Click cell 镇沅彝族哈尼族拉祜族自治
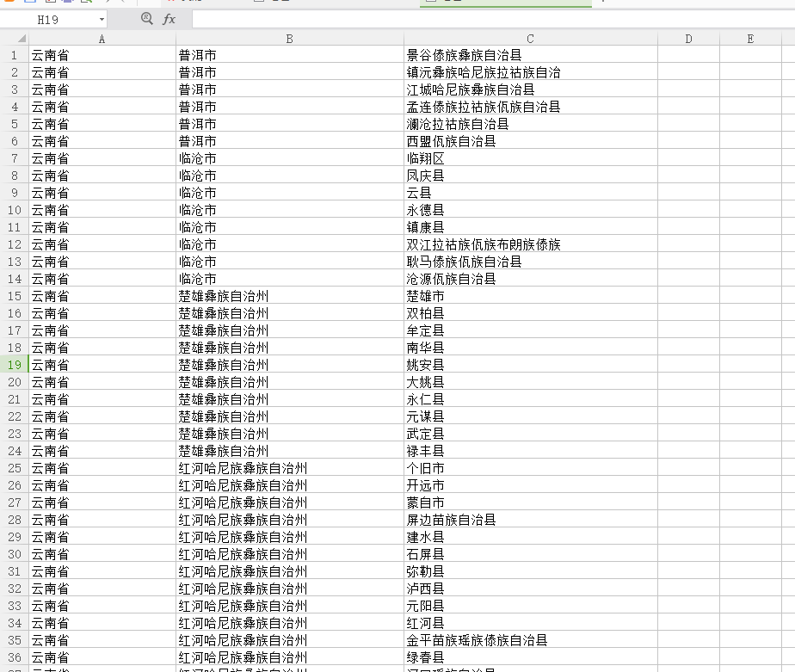This screenshot has height=672, width=795. (530, 72)
